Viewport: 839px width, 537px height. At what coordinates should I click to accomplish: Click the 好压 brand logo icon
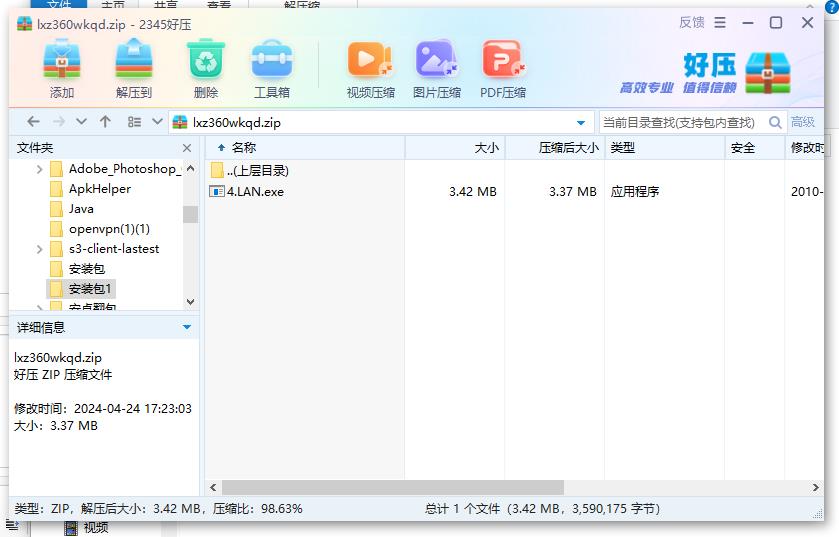click(x=768, y=73)
